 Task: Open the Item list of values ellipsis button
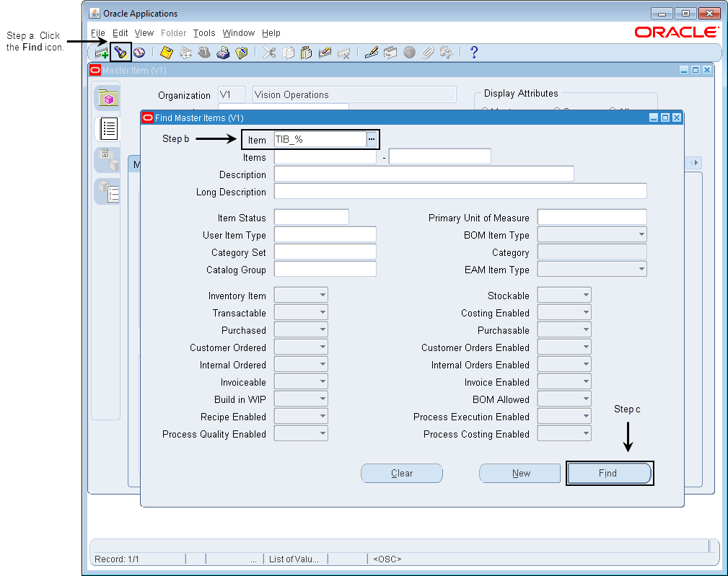coord(372,139)
